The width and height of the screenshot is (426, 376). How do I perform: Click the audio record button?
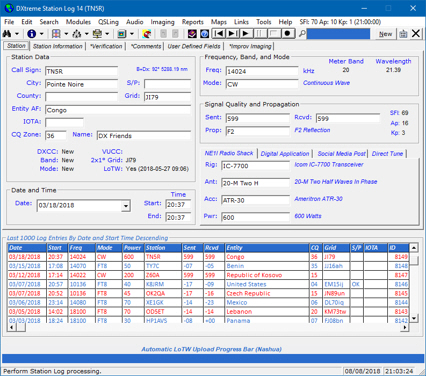[287, 33]
